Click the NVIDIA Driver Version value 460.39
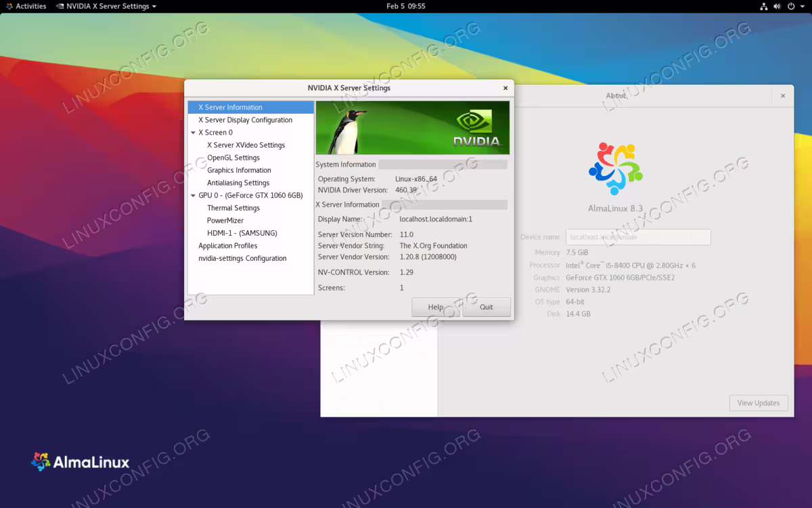Screen dimensions: 812x508 point(406,190)
